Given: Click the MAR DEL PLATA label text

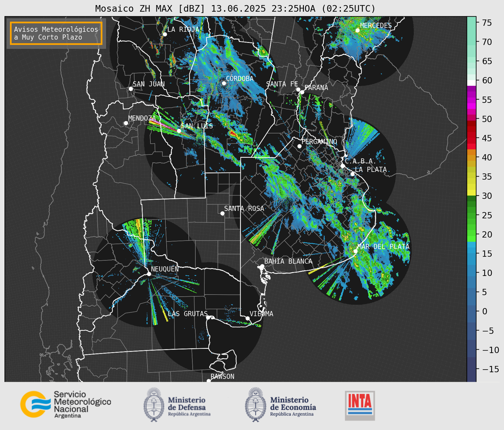Looking at the screenshot, I should [x=383, y=247].
